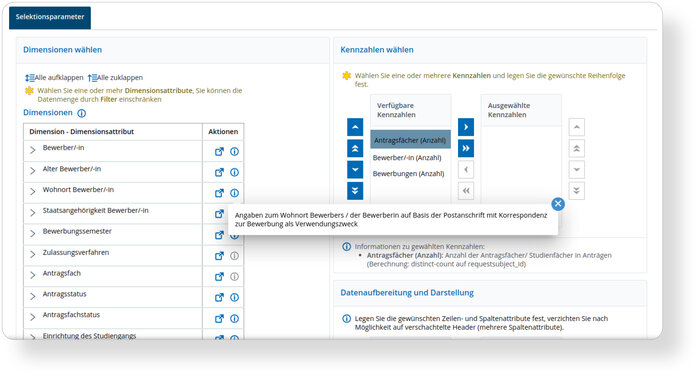Expand the Zulassungsverfahren row
The width and height of the screenshot is (700, 377).
click(x=33, y=255)
